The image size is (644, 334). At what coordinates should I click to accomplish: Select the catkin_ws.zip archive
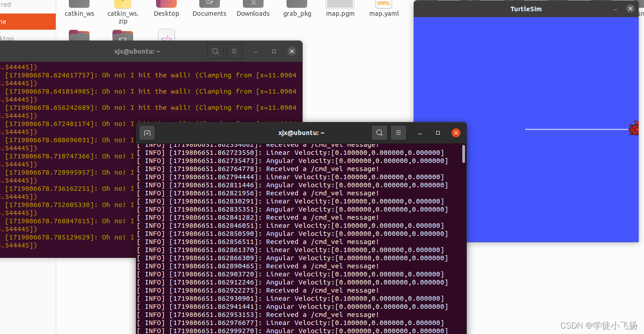point(122,9)
